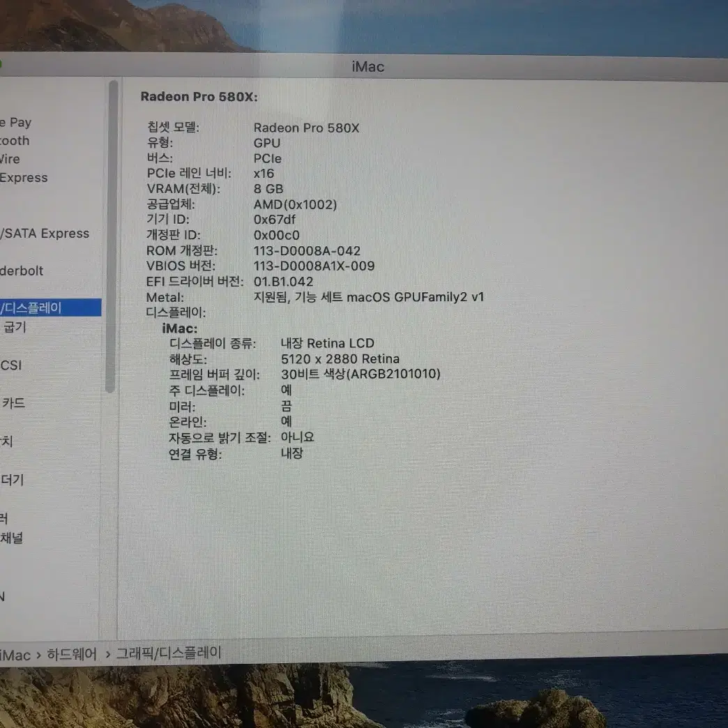Select the 채널 sidebar entry
Screen dimensions: 728x728
[12, 538]
